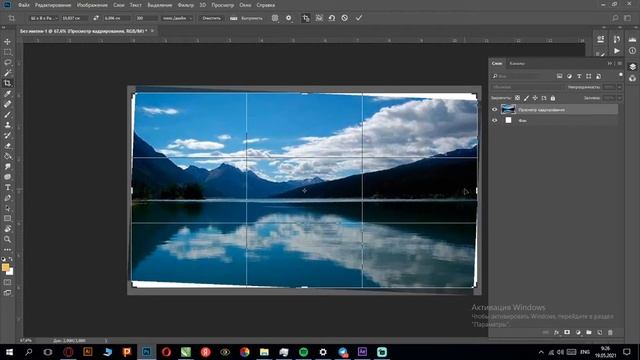This screenshot has width=640, height=360.
Task: Select the Paint Bucket tool
Action: click(7, 156)
